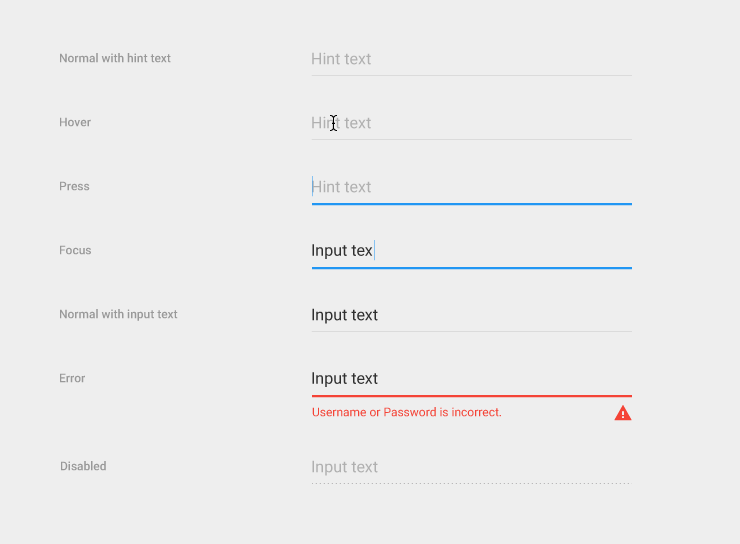Viewport: 740px width, 544px height.
Task: Click the 'Username or Password is incorrect.' message
Action: 407,412
